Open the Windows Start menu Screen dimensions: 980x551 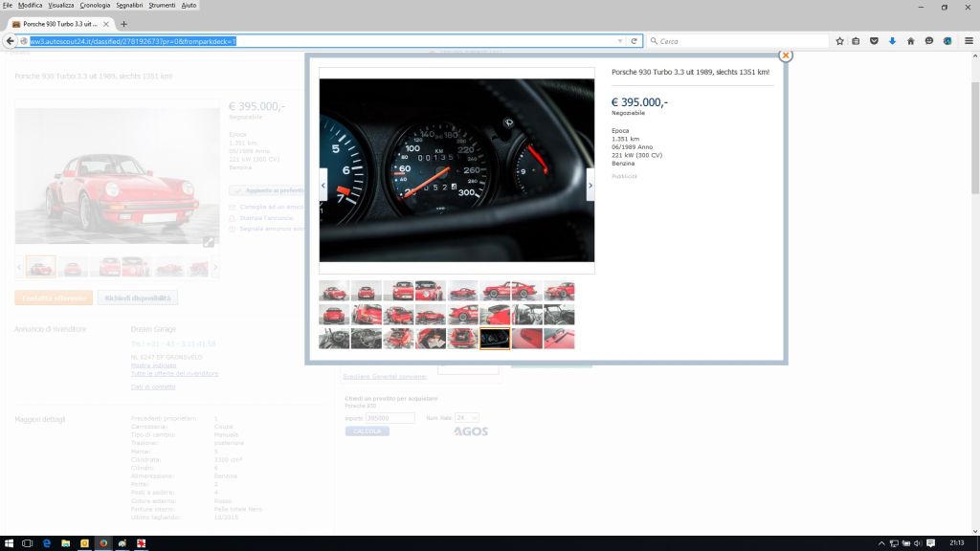pos(9,543)
